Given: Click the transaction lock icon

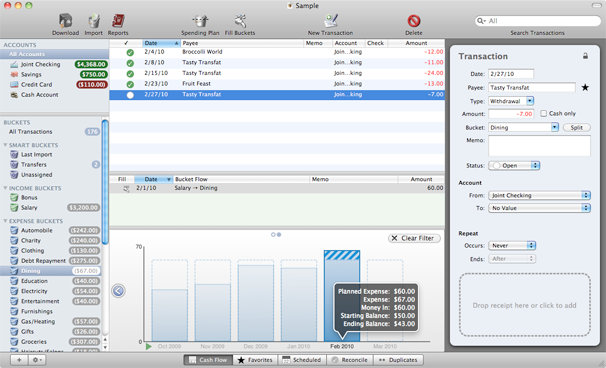Looking at the screenshot, I should pyautogui.click(x=585, y=56).
